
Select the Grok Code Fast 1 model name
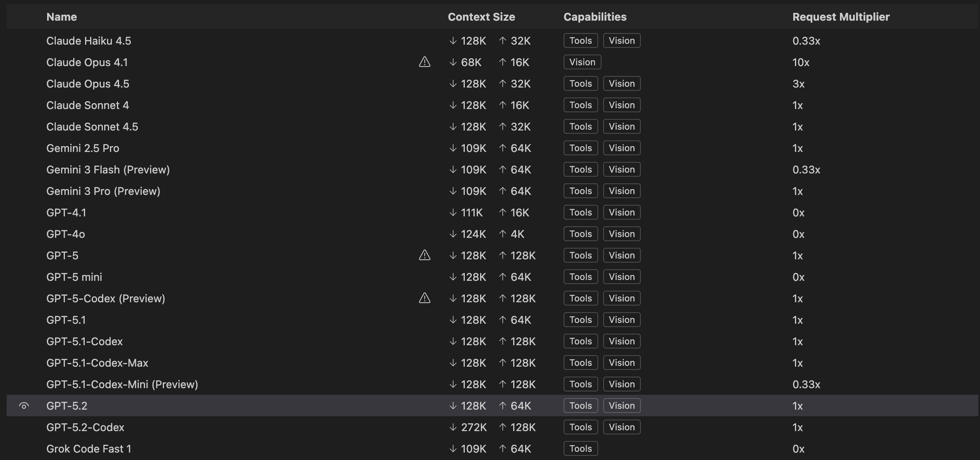pyautogui.click(x=89, y=449)
